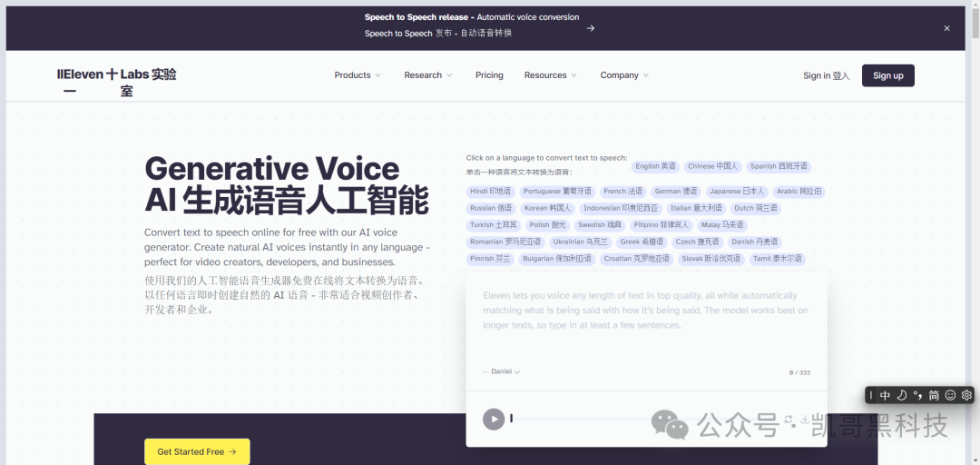980x465 pixels.
Task: Select the Korean 韩国人 language chip
Action: click(547, 208)
